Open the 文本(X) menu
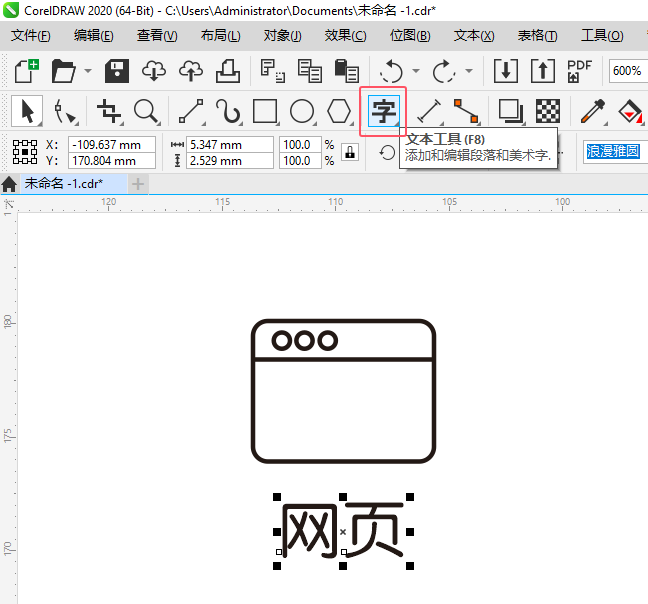This screenshot has height=604, width=648. click(x=474, y=36)
